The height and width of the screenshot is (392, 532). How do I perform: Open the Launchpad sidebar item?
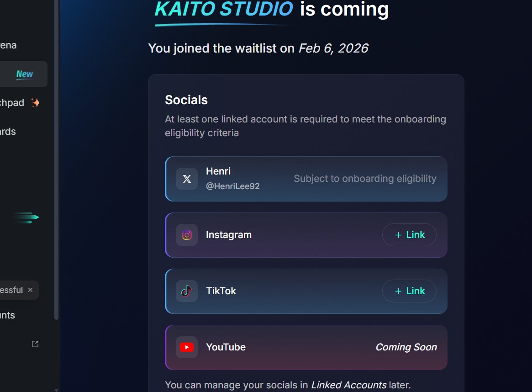[12, 103]
